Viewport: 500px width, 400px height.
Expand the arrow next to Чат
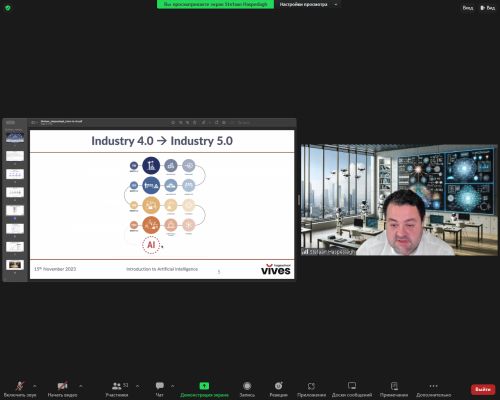(x=173, y=386)
